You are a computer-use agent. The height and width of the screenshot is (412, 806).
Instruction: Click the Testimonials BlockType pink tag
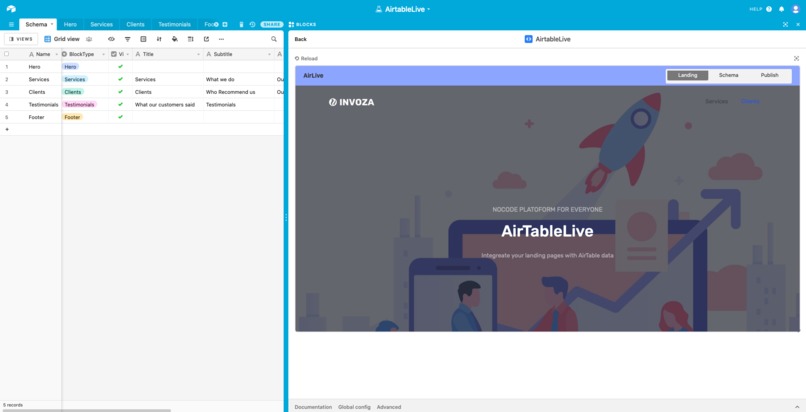coord(79,104)
